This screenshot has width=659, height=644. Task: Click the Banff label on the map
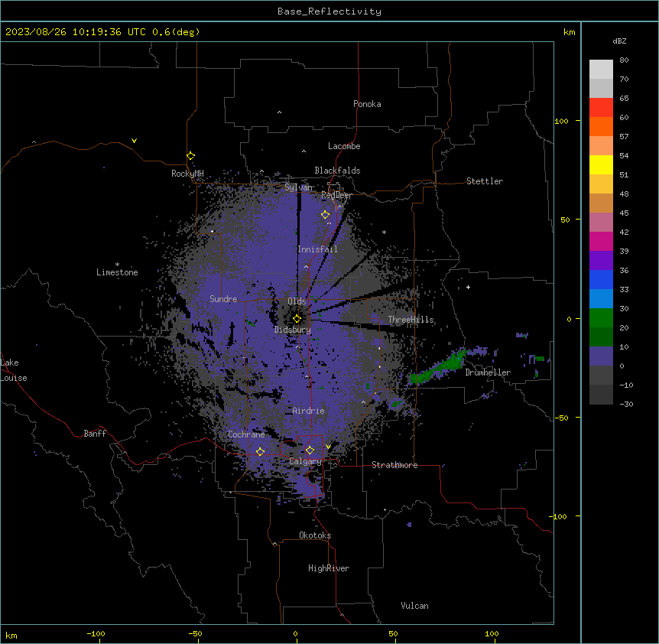coord(95,434)
